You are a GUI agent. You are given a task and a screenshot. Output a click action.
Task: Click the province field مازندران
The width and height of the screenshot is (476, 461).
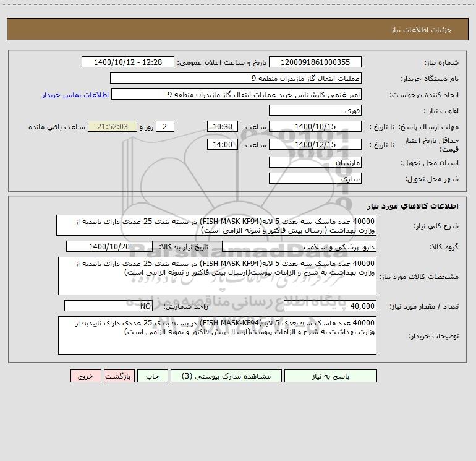315,162
